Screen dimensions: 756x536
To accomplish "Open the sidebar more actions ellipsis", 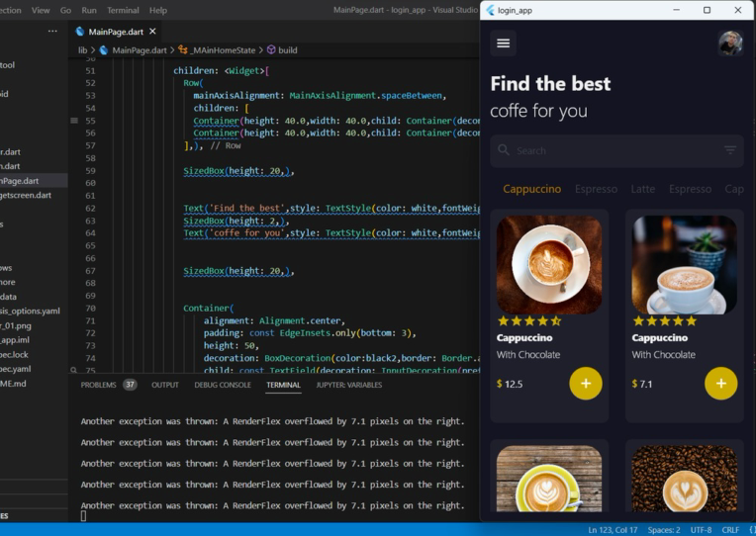I will pos(52,32).
